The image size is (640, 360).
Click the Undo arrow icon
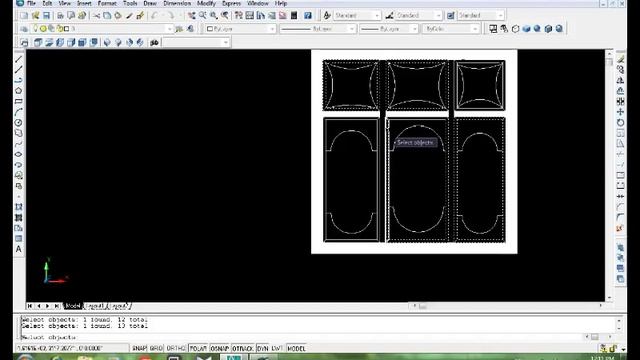pyautogui.click(x=155, y=16)
